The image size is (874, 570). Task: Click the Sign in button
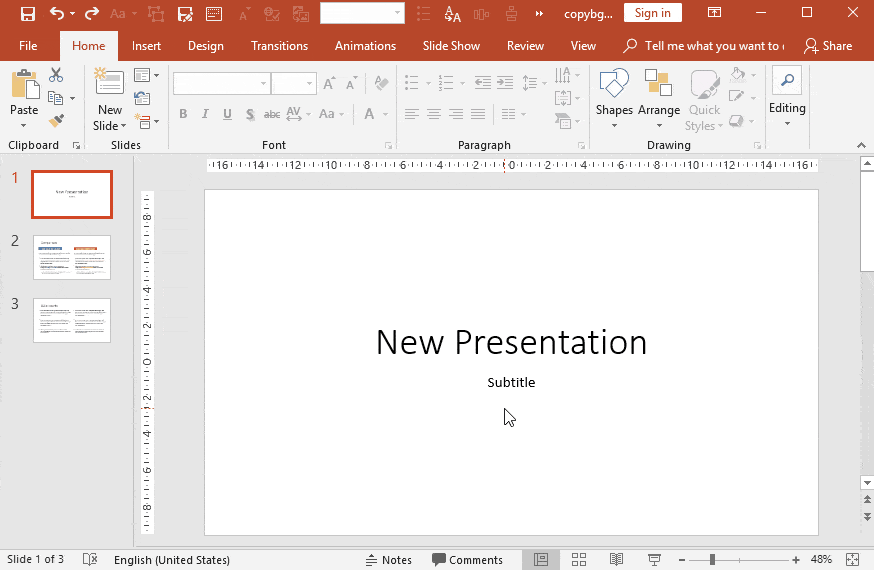653,13
